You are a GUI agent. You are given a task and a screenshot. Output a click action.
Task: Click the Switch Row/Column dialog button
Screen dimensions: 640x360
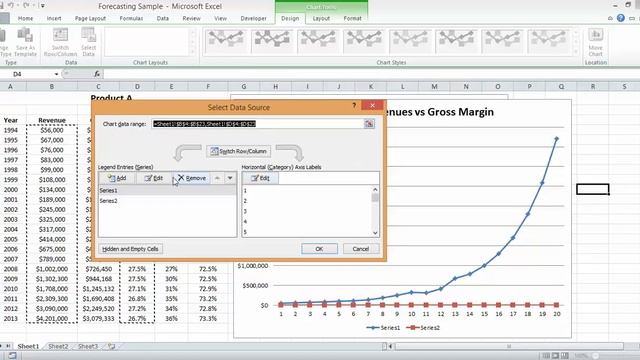(239, 151)
